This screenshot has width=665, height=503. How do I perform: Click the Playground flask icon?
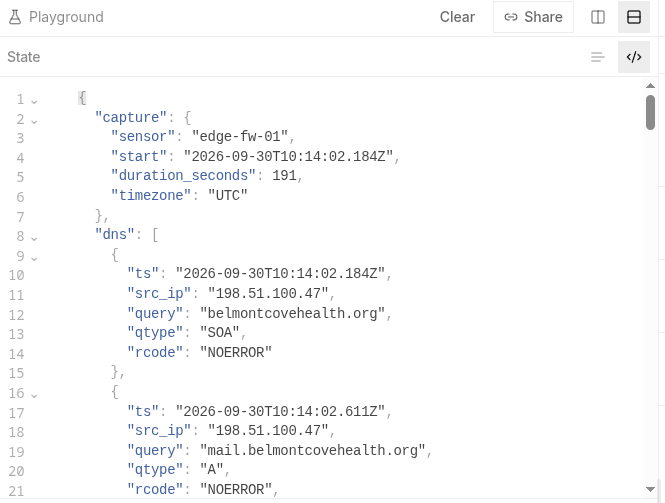point(15,17)
